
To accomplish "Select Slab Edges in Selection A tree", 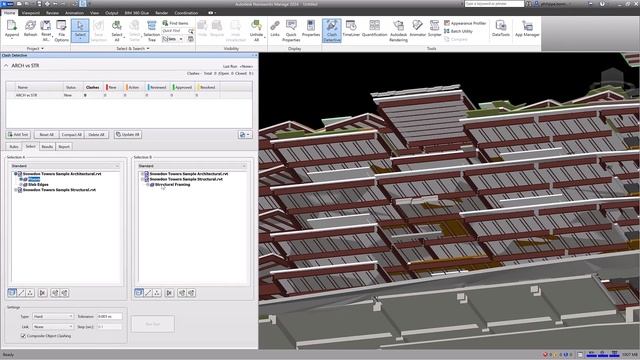I will coord(38,184).
